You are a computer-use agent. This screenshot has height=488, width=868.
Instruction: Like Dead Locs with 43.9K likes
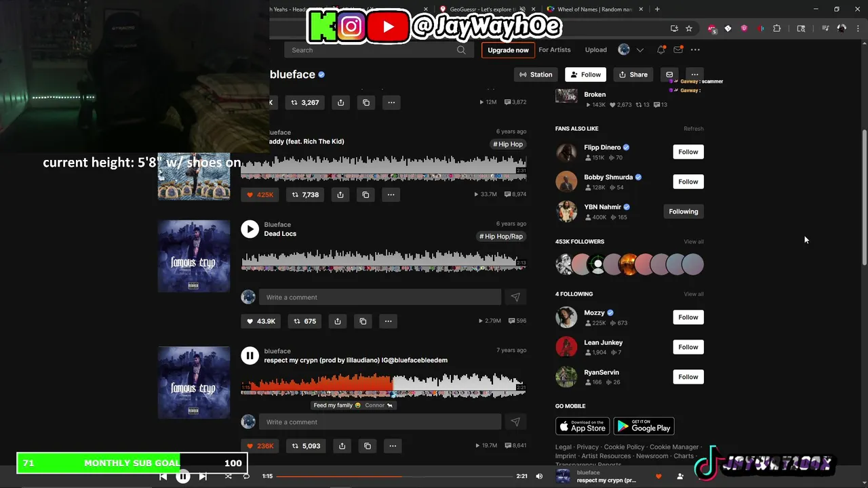point(260,321)
